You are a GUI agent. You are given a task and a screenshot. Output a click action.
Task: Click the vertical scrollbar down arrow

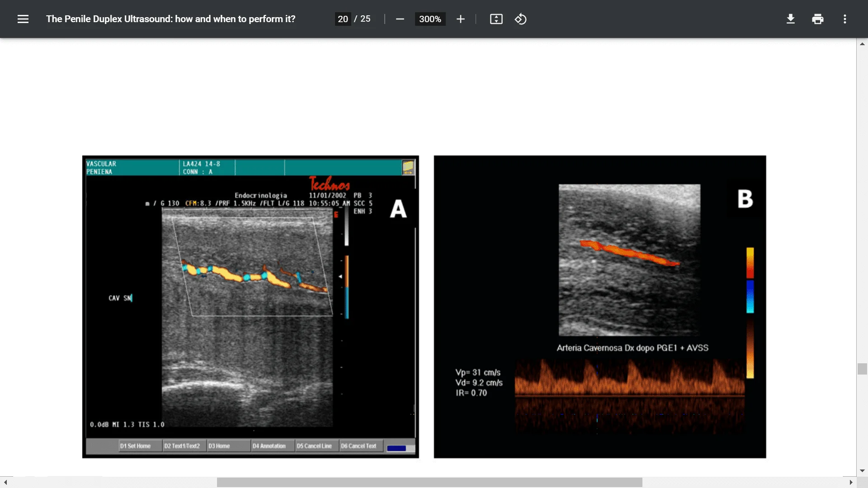862,471
